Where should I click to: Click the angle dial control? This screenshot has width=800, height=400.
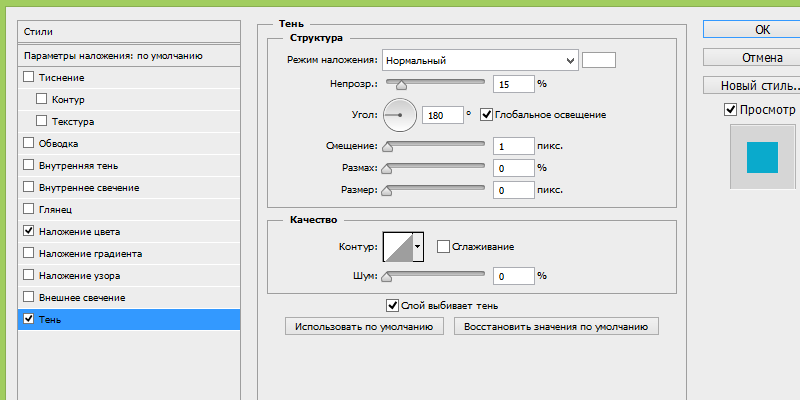click(400, 115)
